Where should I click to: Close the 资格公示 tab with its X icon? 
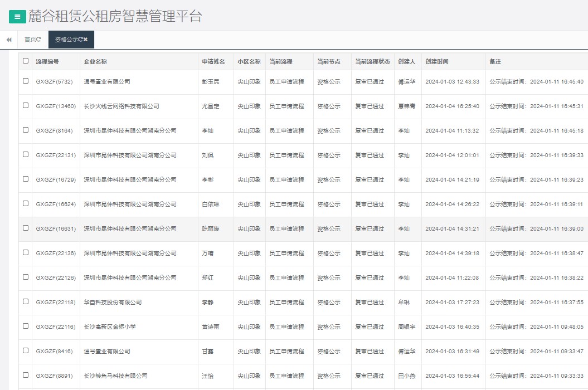86,40
